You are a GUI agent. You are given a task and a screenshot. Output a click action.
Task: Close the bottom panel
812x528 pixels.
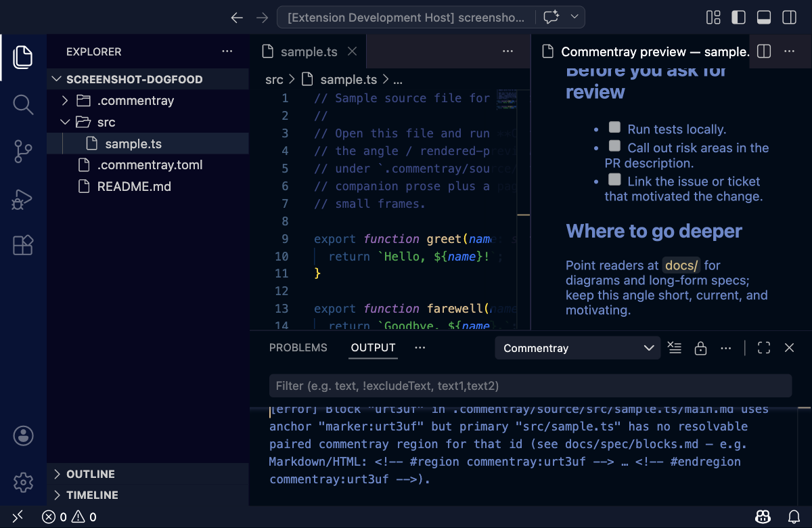tap(789, 348)
